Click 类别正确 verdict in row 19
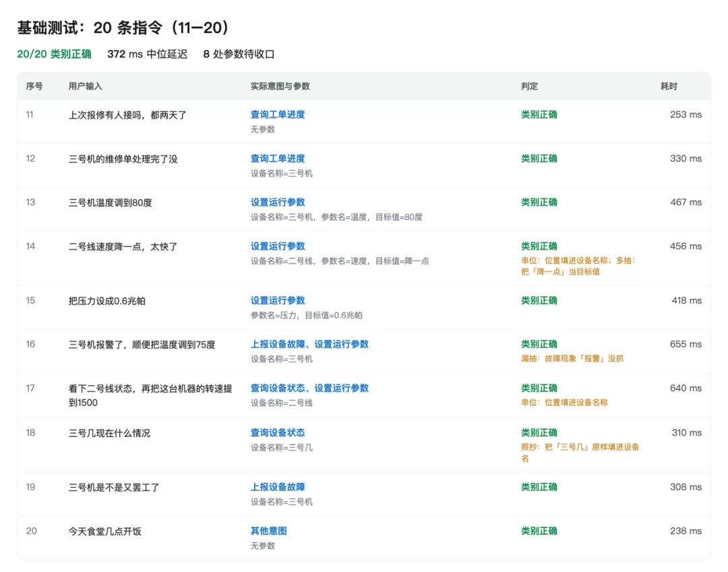Viewport: 728px width, 572px height. point(539,487)
